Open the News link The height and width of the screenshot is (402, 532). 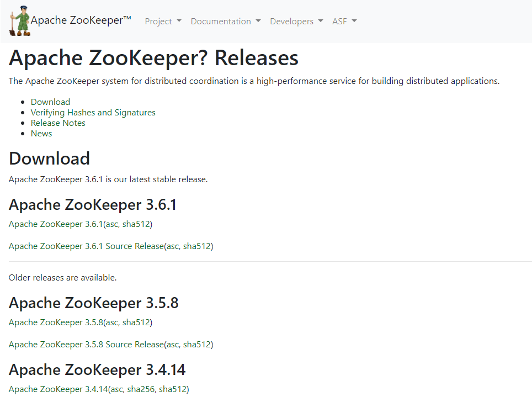pos(41,134)
